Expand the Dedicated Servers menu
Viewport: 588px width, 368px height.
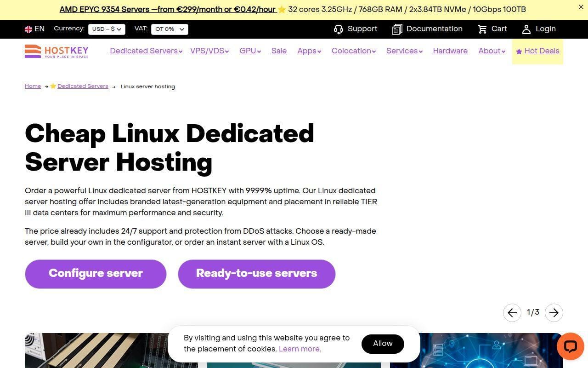click(x=146, y=51)
